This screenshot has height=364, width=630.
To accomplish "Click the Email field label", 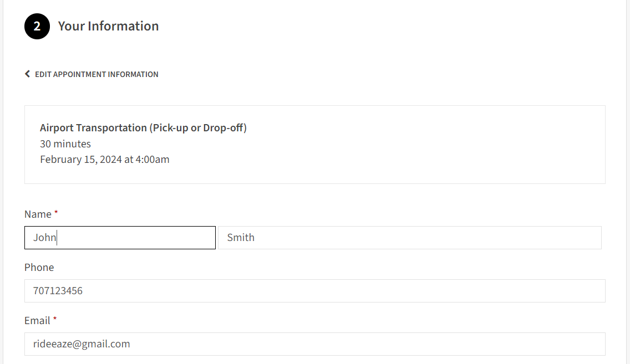I will pos(37,321).
